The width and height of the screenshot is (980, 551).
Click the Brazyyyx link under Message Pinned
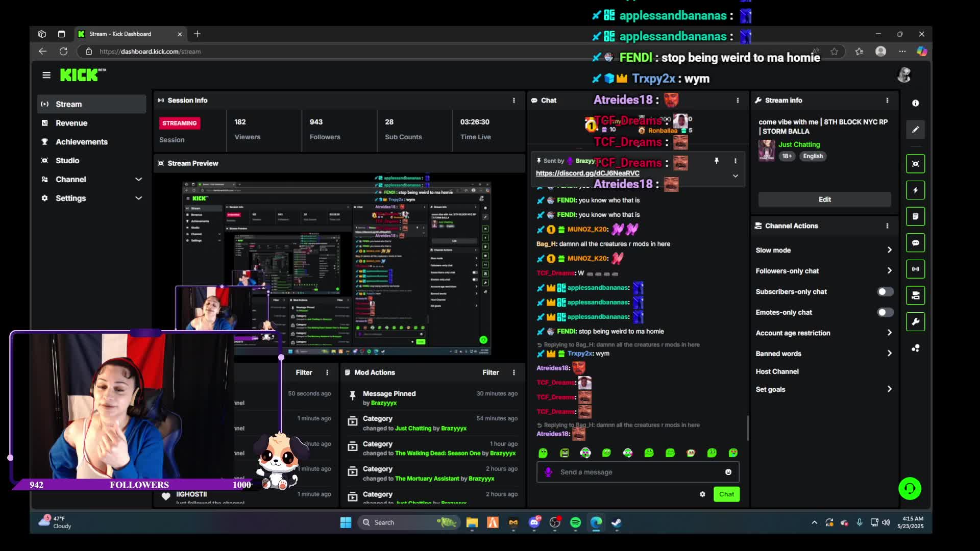tap(384, 403)
